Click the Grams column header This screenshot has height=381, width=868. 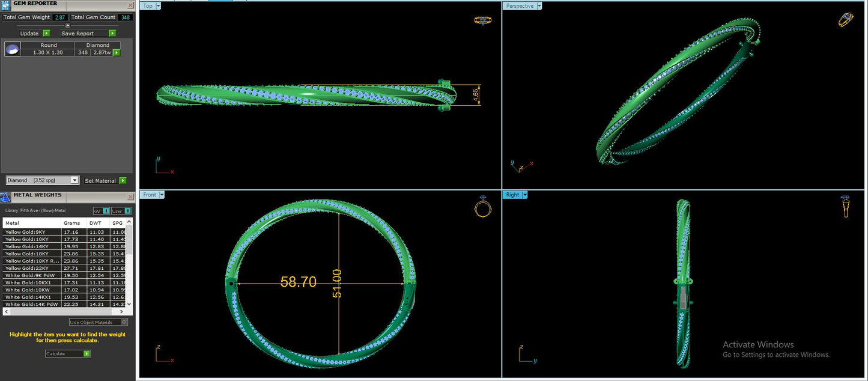(74, 223)
